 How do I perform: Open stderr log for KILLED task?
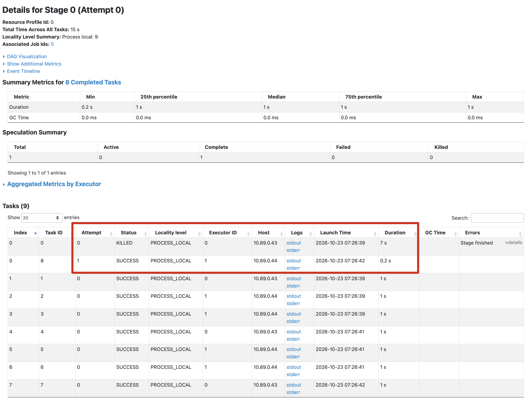click(293, 250)
